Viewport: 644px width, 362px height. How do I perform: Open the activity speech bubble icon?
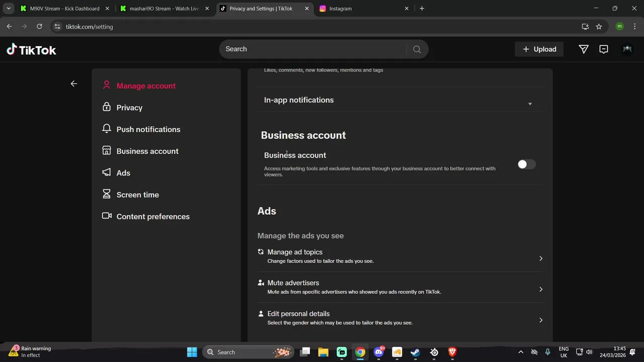tap(604, 49)
